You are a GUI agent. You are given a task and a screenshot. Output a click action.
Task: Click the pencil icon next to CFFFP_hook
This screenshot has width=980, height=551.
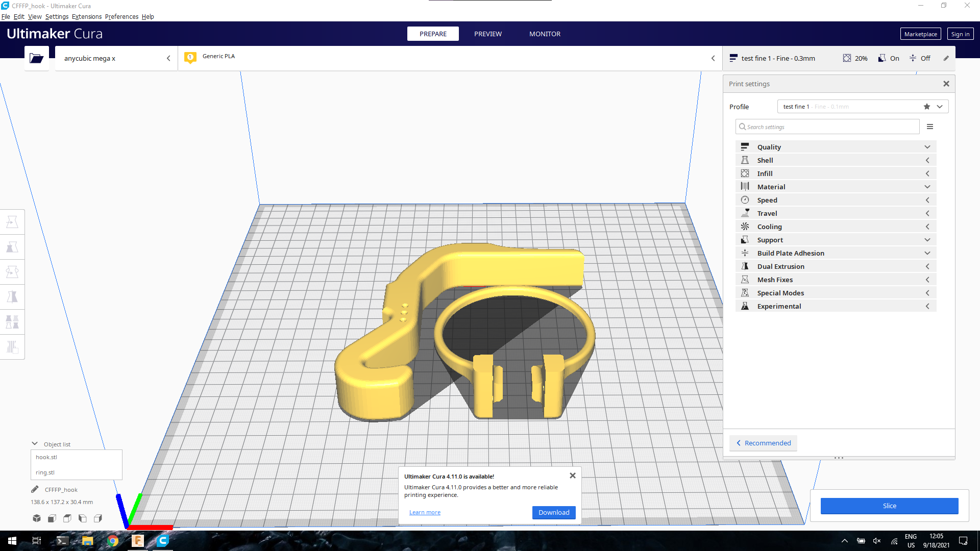pos(35,489)
